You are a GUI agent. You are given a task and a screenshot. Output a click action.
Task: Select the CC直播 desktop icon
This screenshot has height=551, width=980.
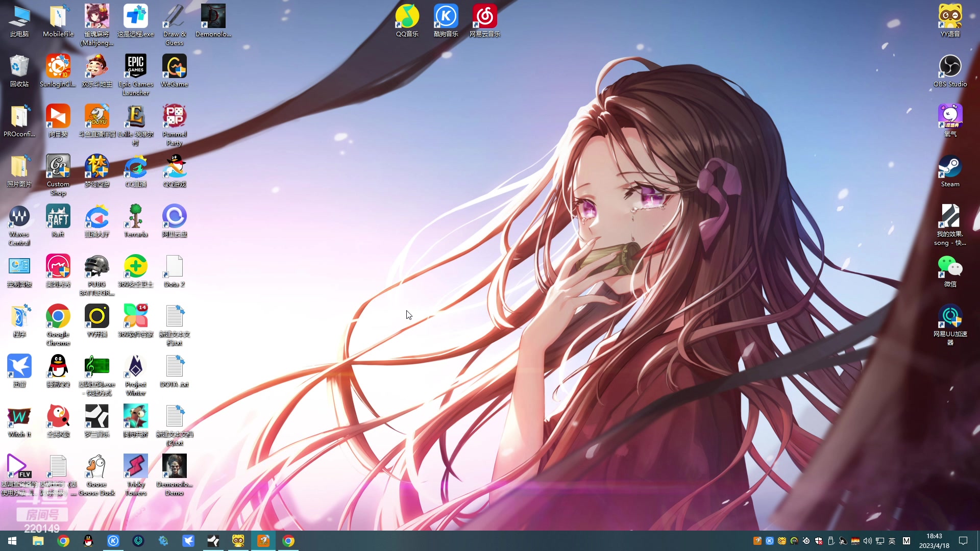[x=136, y=171]
